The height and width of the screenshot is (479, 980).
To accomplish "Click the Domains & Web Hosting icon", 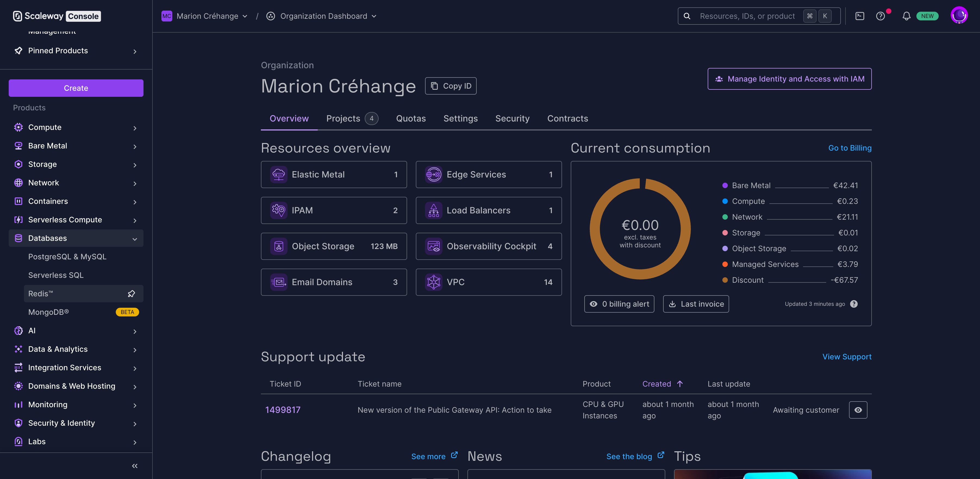I will 18,386.
